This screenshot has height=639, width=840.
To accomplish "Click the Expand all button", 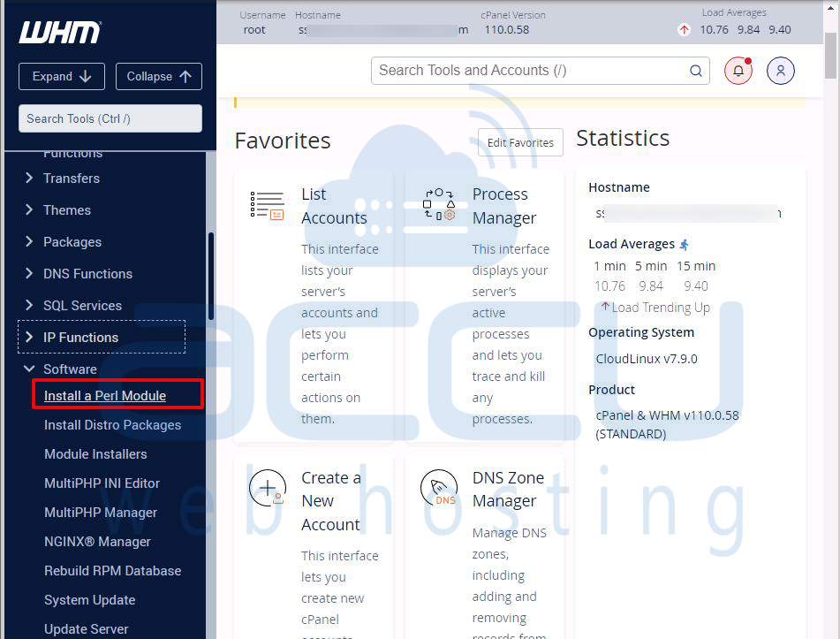I will [x=62, y=76].
